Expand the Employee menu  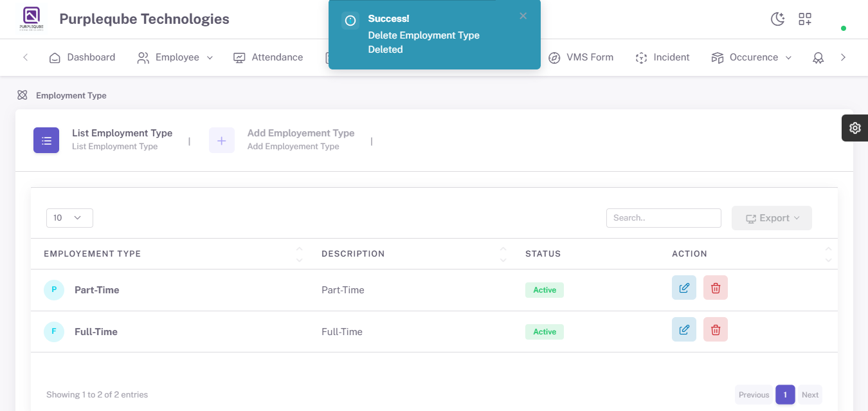(x=175, y=57)
